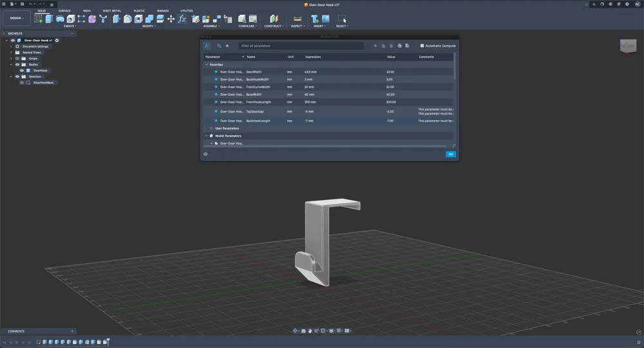The image size is (644, 348).
Task: Click the favorites star filter icon
Action: (x=227, y=46)
